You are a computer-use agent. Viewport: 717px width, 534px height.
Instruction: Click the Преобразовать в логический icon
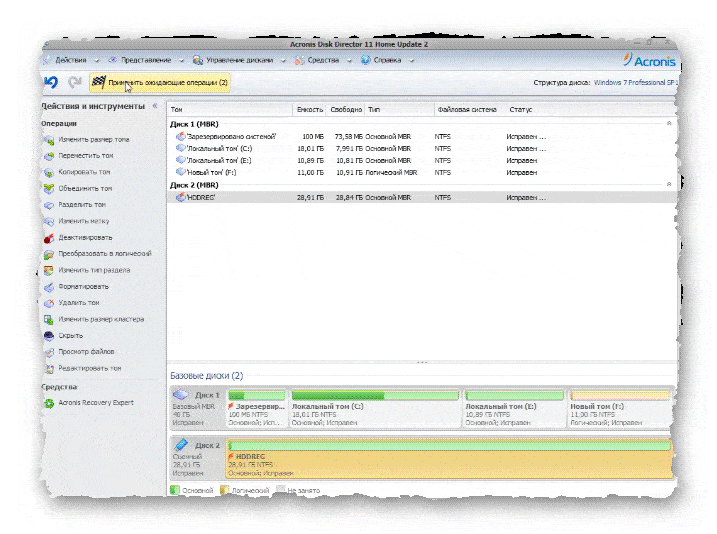click(x=49, y=254)
